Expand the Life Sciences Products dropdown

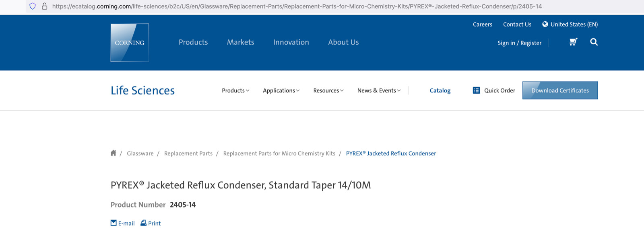click(235, 90)
